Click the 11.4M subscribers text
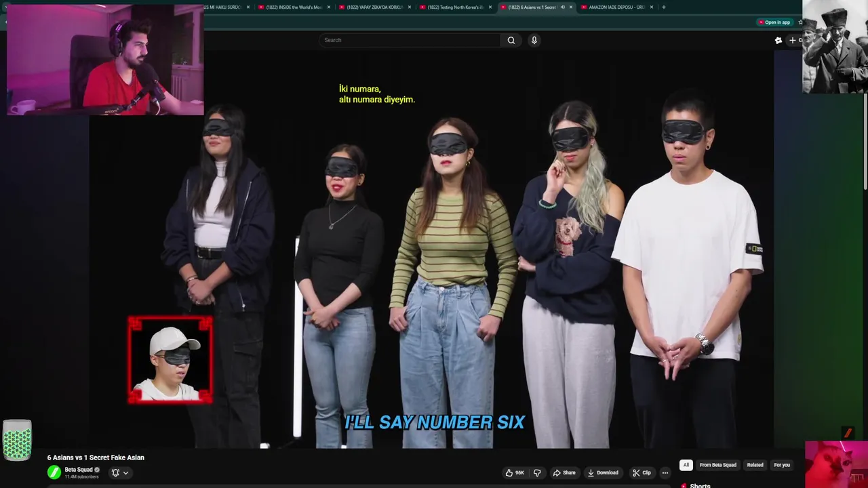868x488 pixels. click(x=81, y=477)
